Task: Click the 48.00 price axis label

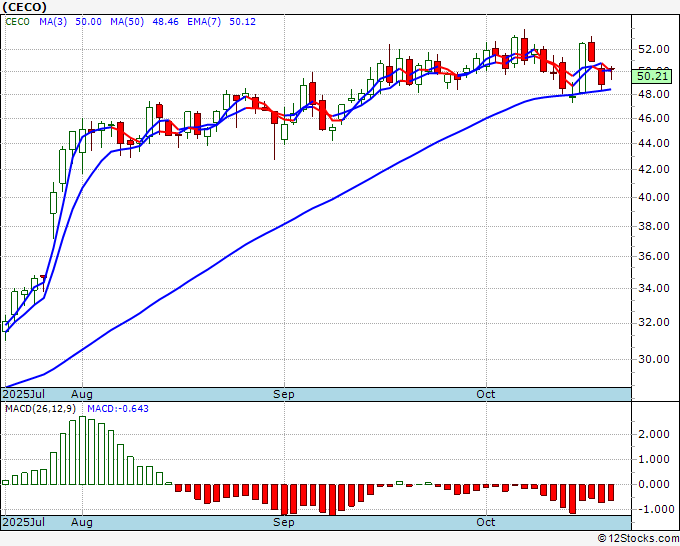Action: tap(654, 94)
